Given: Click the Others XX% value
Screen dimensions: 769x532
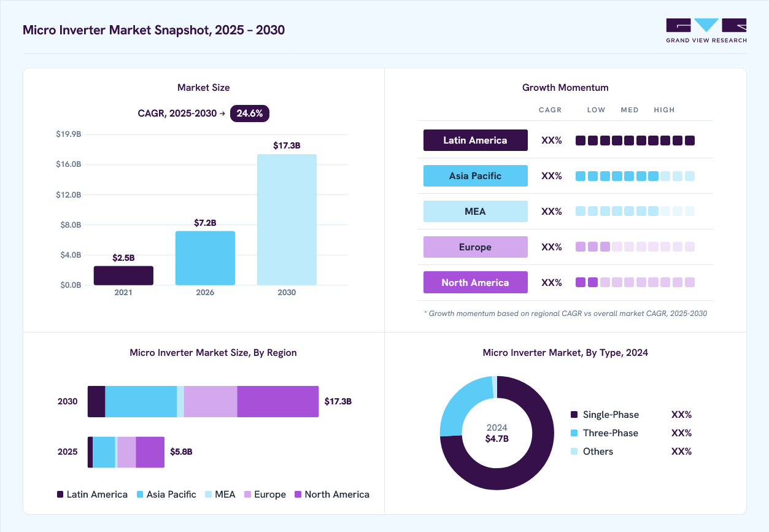Looking at the screenshot, I should [682, 452].
